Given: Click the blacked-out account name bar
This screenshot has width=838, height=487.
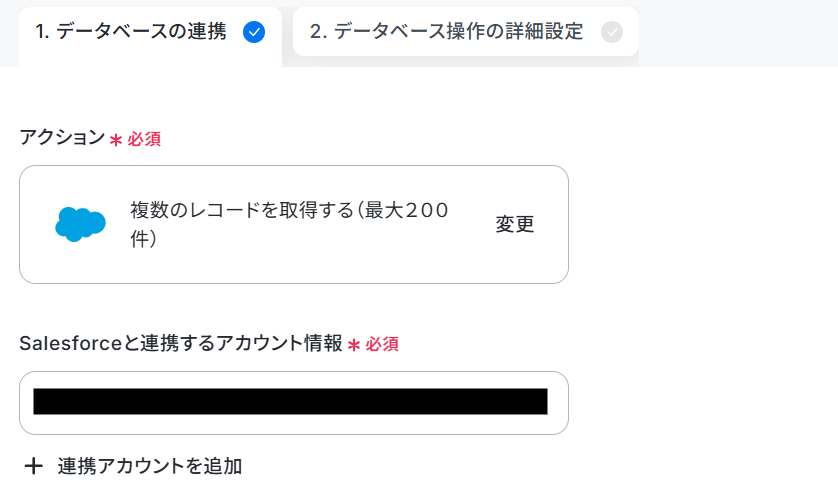Looking at the screenshot, I should [290, 401].
